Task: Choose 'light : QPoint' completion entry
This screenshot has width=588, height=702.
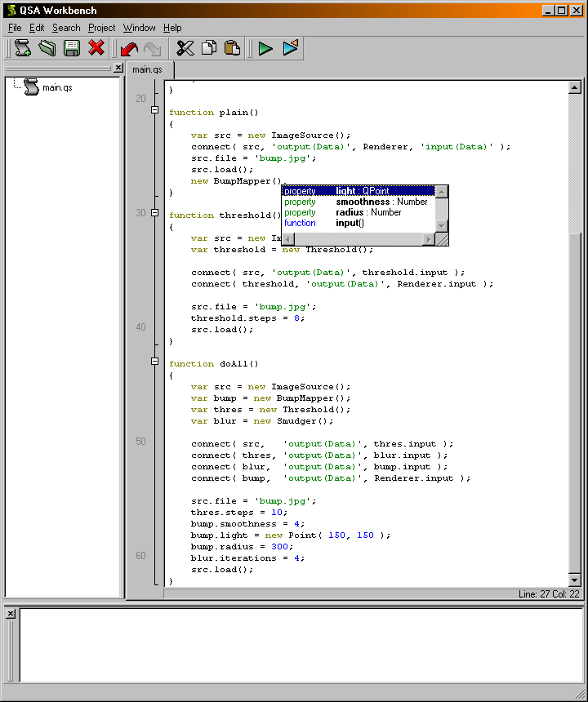Action: pos(359,191)
